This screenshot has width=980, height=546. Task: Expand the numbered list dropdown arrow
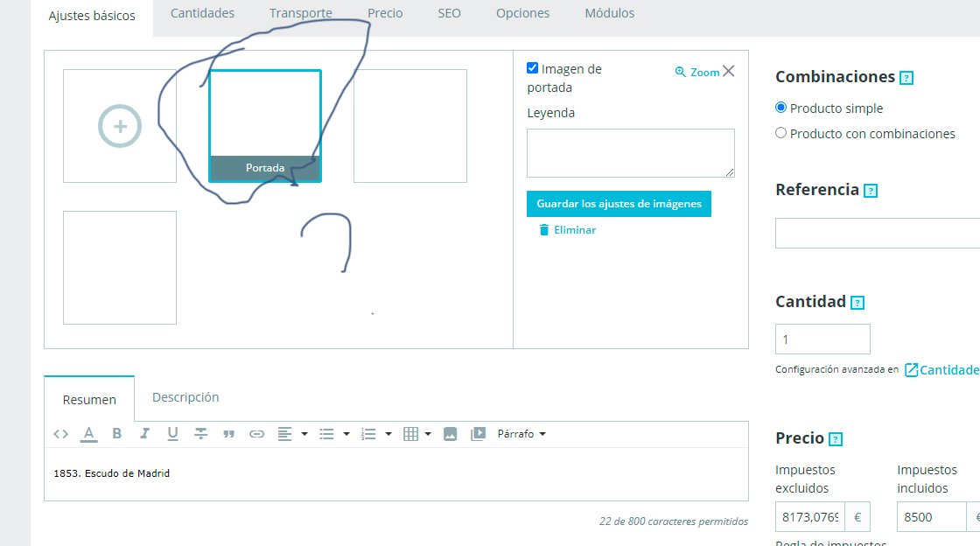(388, 433)
